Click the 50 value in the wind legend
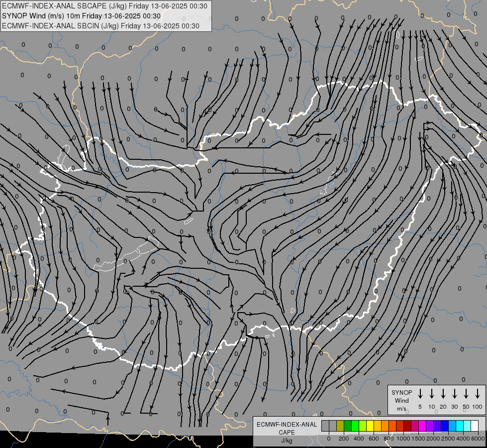Image resolution: width=487 pixels, height=448 pixels. [x=466, y=407]
